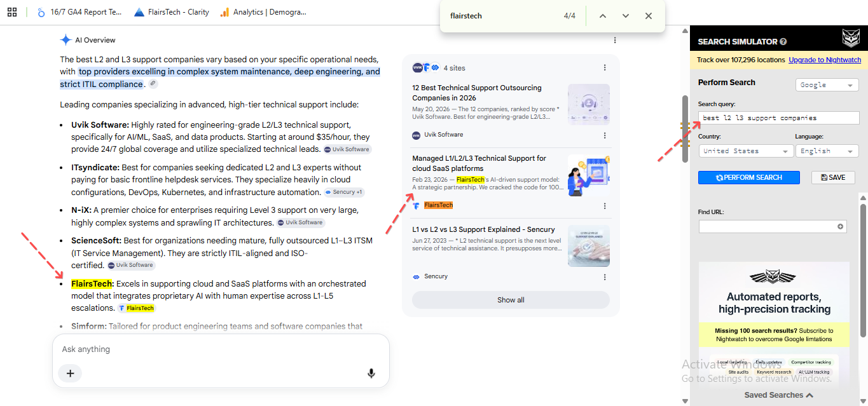Click the Ask anything input box
The width and height of the screenshot is (868, 406).
pyautogui.click(x=221, y=349)
